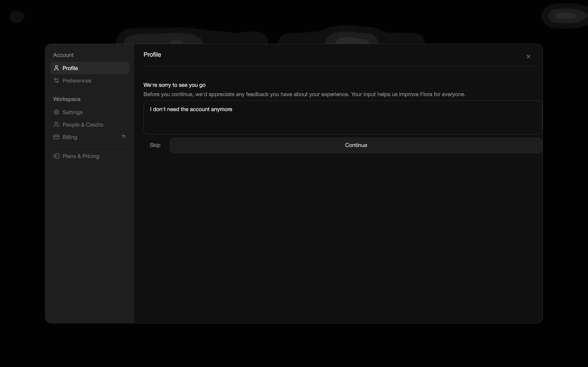Open People & Credits page
The width and height of the screenshot is (588, 367).
pyautogui.click(x=83, y=125)
